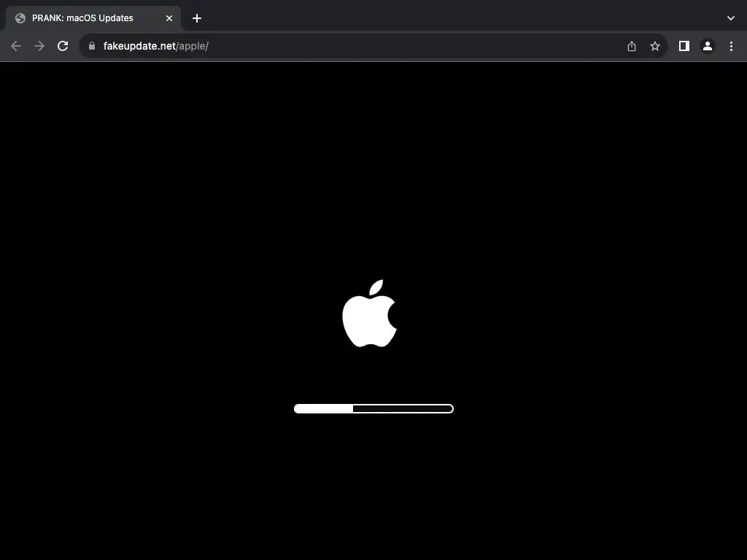This screenshot has width=747, height=560.
Task: Reload the fakeupdate.net page
Action: point(63,46)
